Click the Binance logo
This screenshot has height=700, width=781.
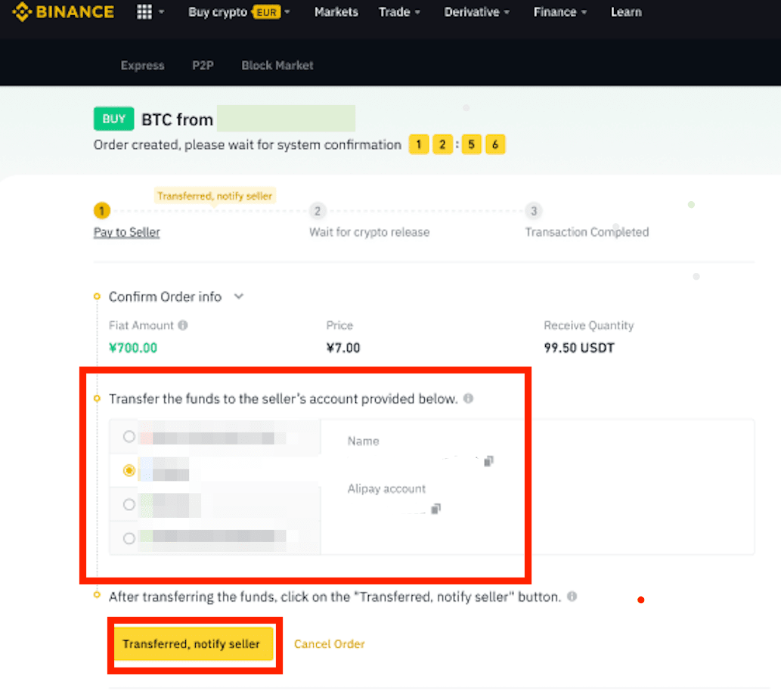click(64, 11)
